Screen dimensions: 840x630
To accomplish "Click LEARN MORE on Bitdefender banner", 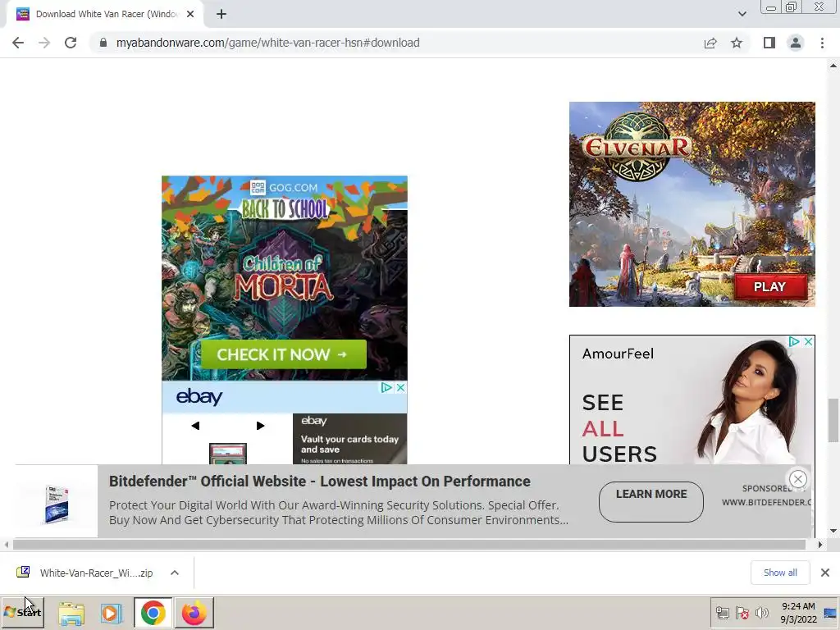I will (651, 502).
